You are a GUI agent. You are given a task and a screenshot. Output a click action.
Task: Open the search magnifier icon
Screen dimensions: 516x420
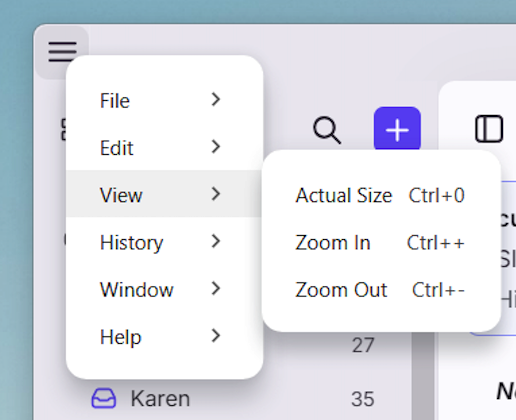pyautogui.click(x=327, y=130)
